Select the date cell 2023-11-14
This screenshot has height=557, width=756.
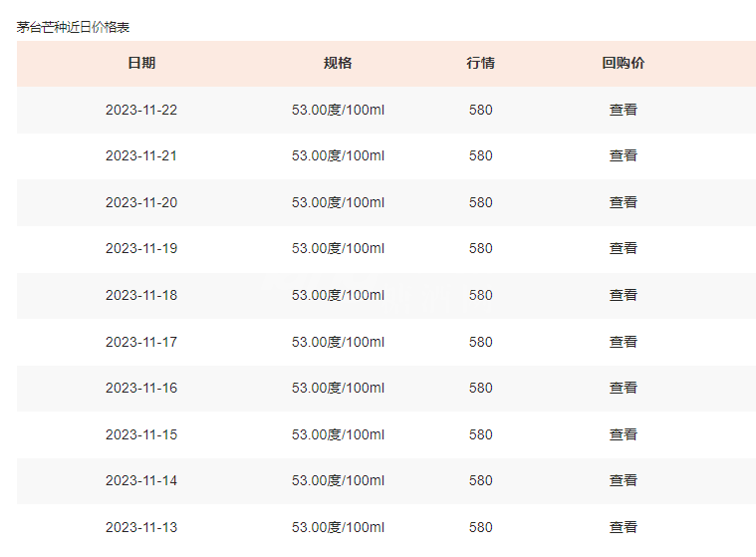(x=141, y=480)
